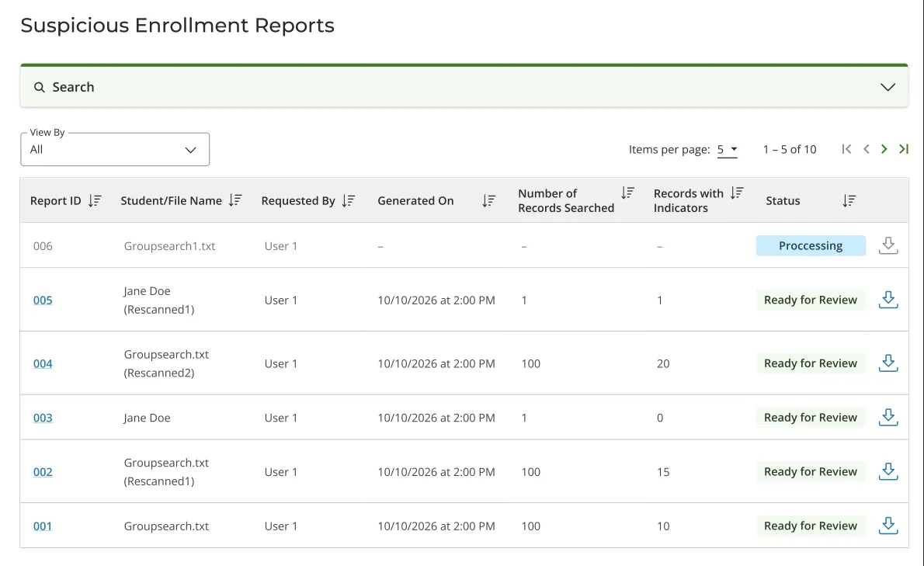
Task: Open report 001 link
Action: pyautogui.click(x=43, y=526)
